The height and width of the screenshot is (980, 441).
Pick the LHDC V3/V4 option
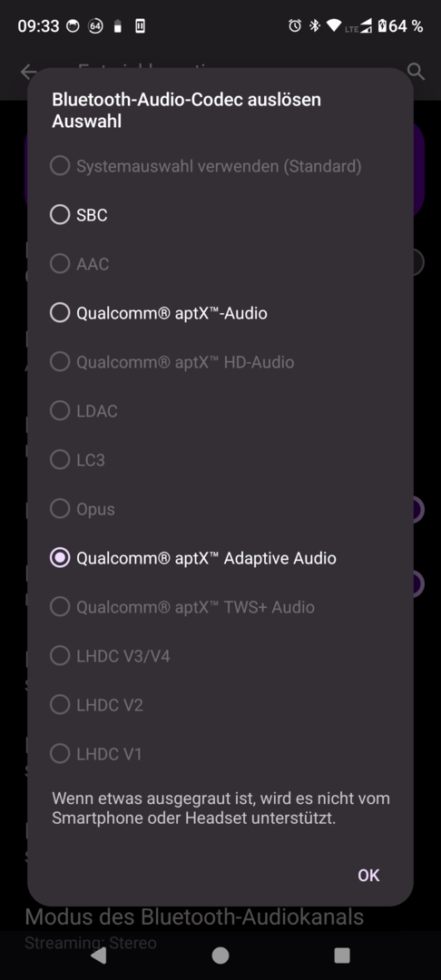coord(220,656)
